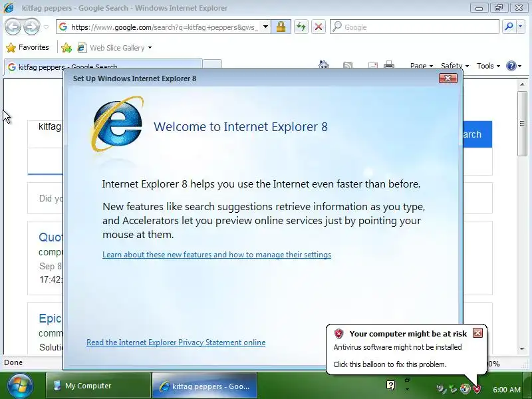Click the Stop loading red X button
532x399 pixels.
pos(319,27)
